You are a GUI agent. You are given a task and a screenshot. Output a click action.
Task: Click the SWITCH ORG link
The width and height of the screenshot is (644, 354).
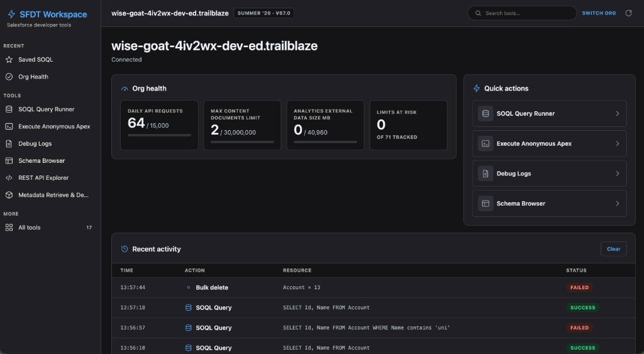point(599,13)
